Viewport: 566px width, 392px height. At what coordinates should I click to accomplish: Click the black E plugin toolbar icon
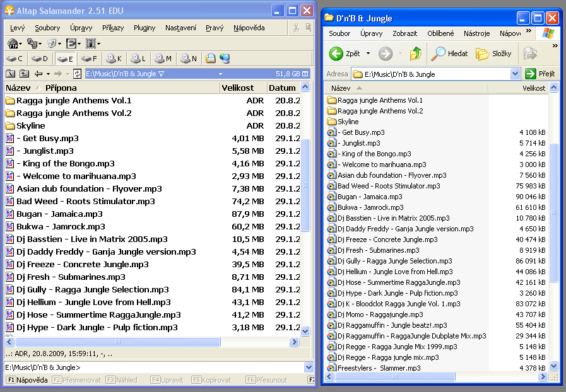[71, 43]
